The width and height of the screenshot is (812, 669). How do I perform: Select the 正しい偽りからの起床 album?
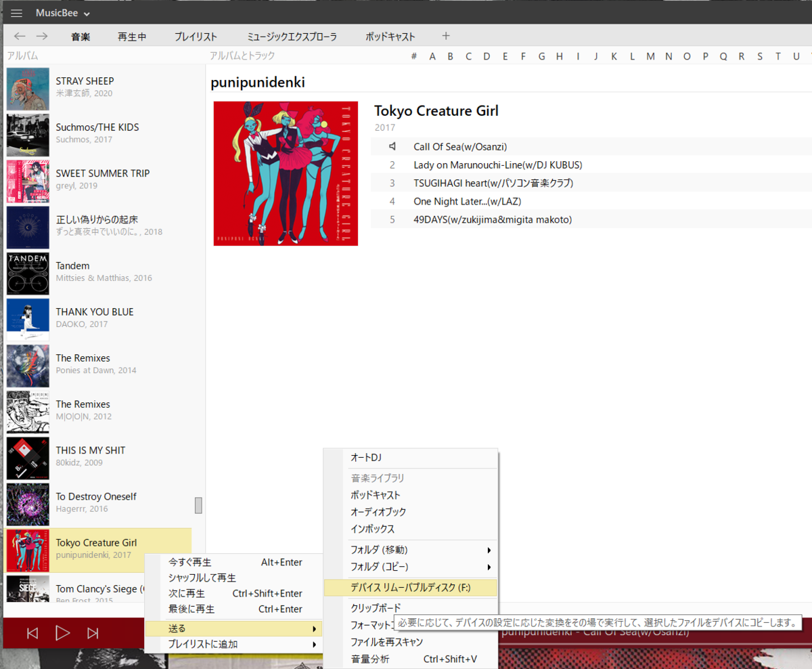pos(99,227)
